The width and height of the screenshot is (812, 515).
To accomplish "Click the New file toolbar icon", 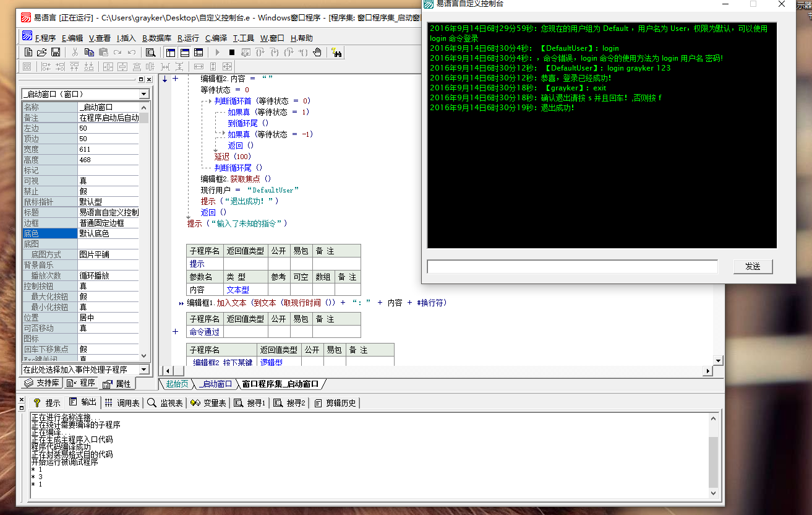I will 28,53.
